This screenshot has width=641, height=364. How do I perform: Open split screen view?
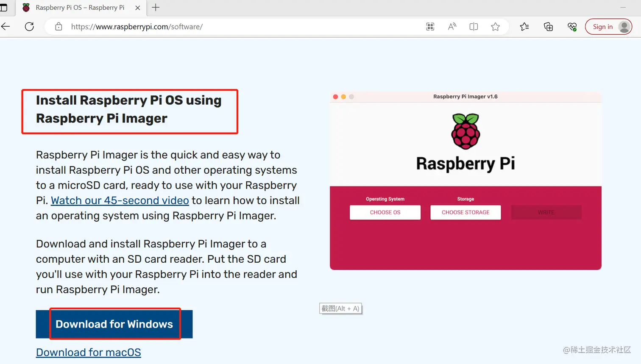474,26
